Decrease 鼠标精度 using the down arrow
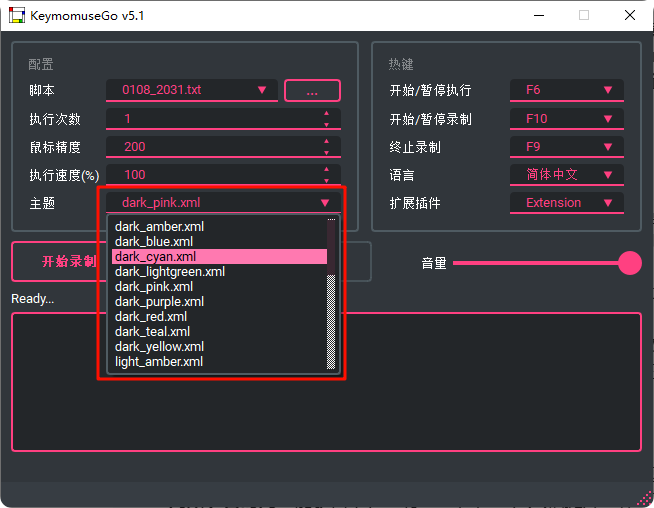Screen dimensions: 654x508 coord(326,152)
